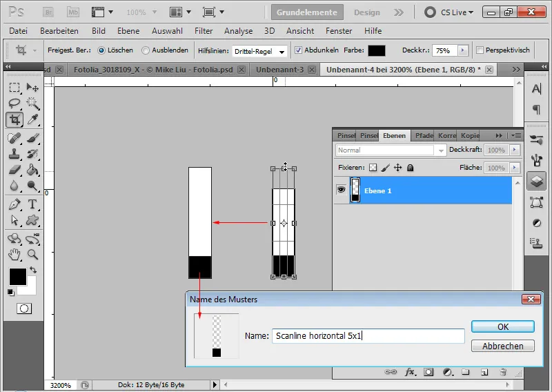Viewport: 552px width, 392px height.
Task: Open the layer blend mode Normal dropdown
Action: click(391, 150)
